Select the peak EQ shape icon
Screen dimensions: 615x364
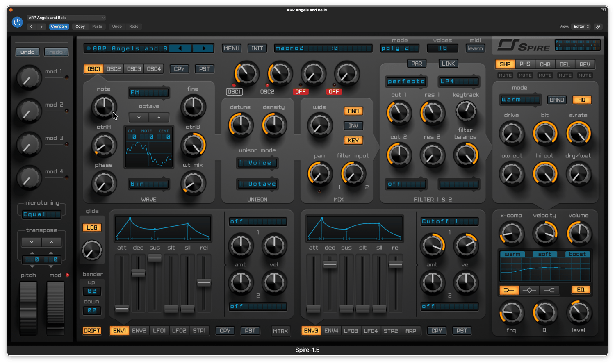click(x=529, y=290)
